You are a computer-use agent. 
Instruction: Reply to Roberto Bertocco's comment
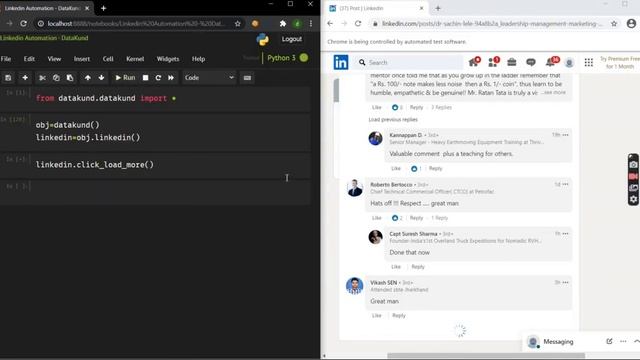click(x=416, y=218)
